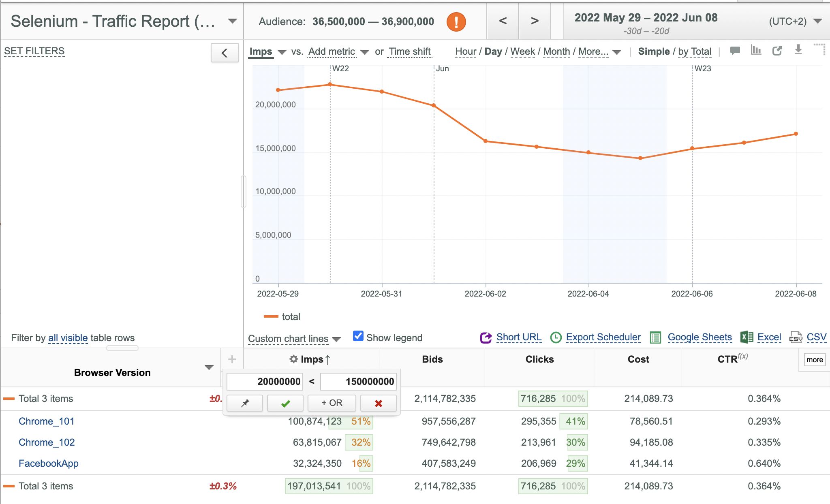Collapse the SET FILTERS panel arrow
The height and width of the screenshot is (504, 830).
pyautogui.click(x=225, y=53)
